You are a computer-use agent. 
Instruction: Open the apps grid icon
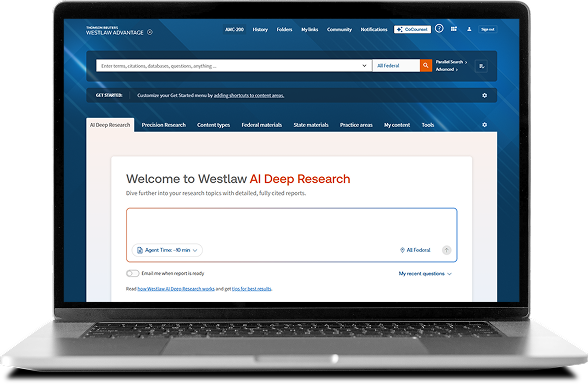coord(454,29)
